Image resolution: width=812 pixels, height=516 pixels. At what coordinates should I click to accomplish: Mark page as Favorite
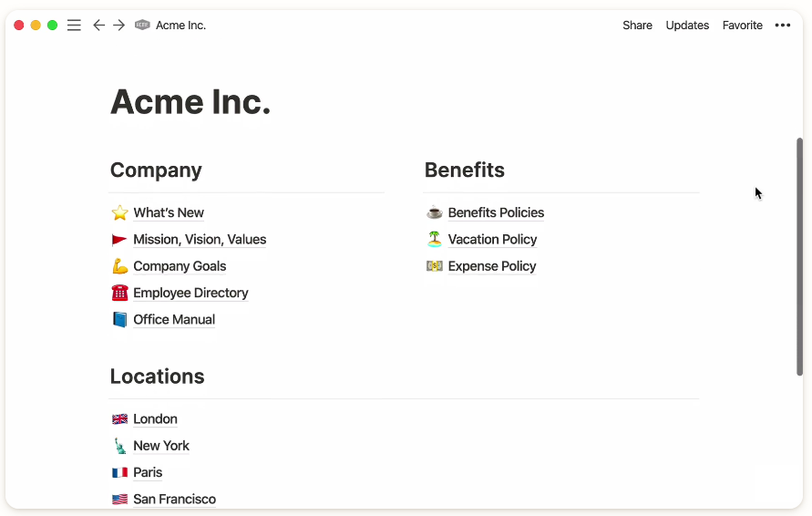pyautogui.click(x=742, y=25)
